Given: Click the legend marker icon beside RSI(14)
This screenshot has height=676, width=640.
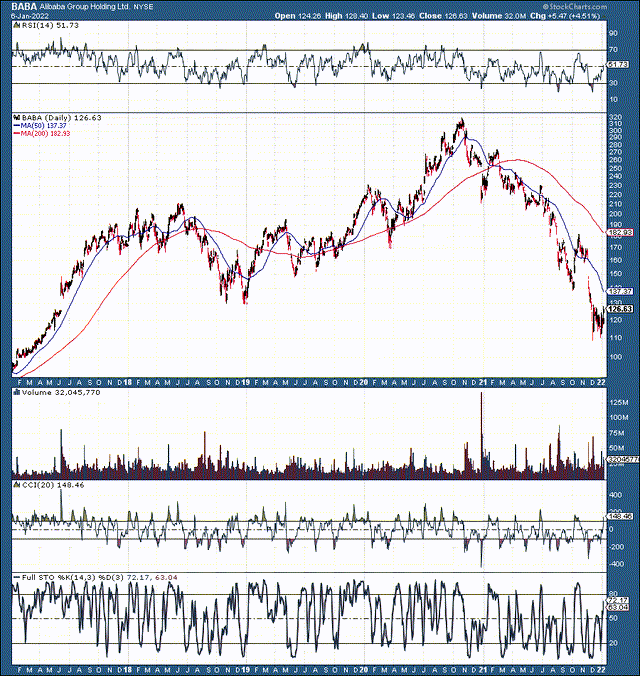Looking at the screenshot, I should 17,25.
